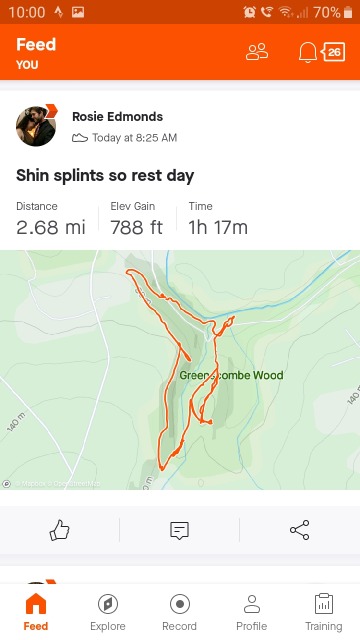360x640 pixels.
Task: Go to the Profile tab
Action: coord(251,611)
